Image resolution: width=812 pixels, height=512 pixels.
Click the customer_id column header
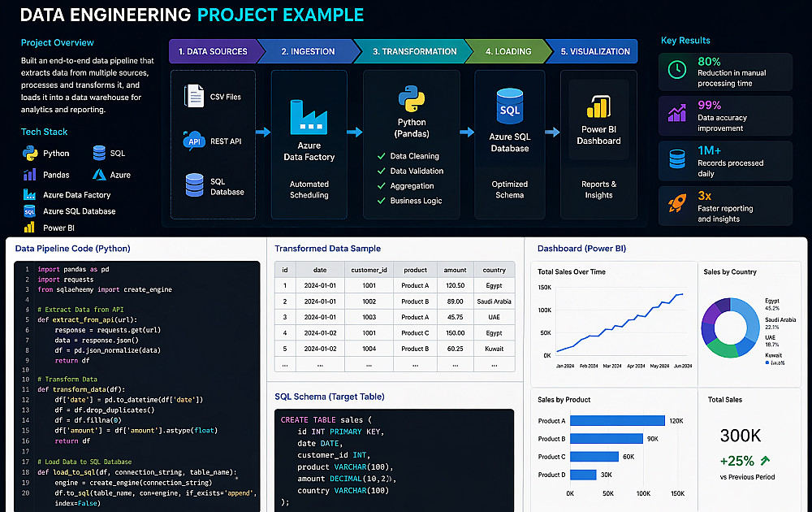tap(369, 270)
